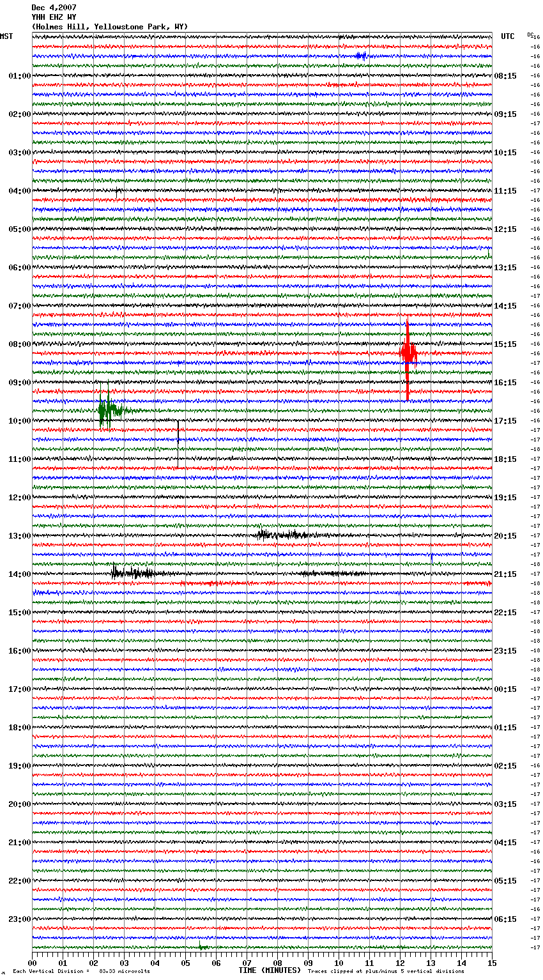Click the 20:15 UTC time label

[x=505, y=536]
